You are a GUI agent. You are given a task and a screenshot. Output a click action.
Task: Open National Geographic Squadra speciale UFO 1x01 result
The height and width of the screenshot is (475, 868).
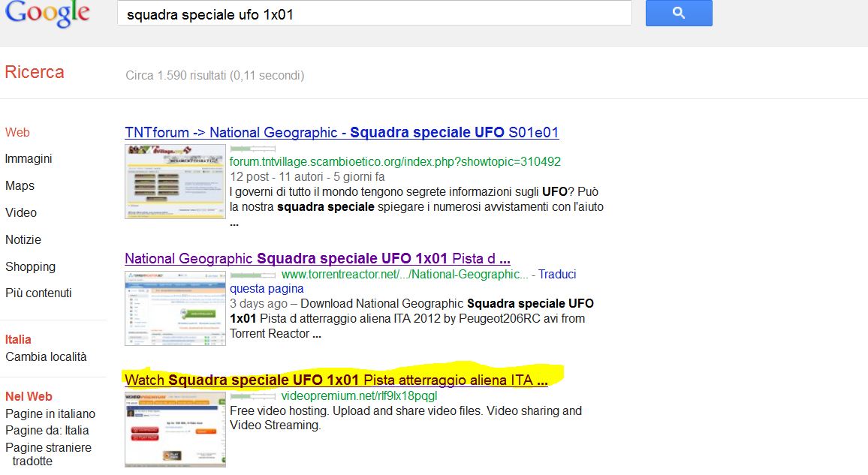click(x=317, y=259)
